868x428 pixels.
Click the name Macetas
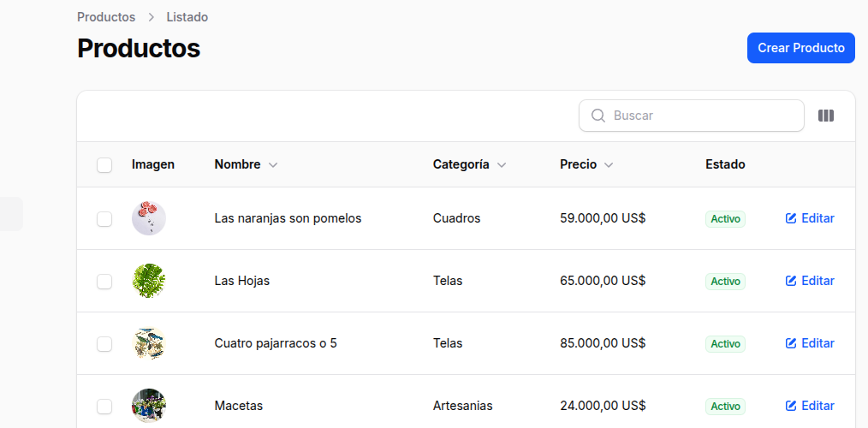tap(239, 406)
